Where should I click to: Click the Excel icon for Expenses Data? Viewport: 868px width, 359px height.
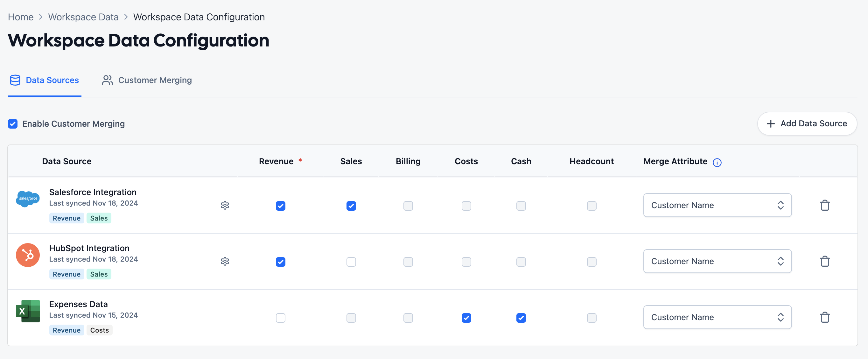pos(28,311)
